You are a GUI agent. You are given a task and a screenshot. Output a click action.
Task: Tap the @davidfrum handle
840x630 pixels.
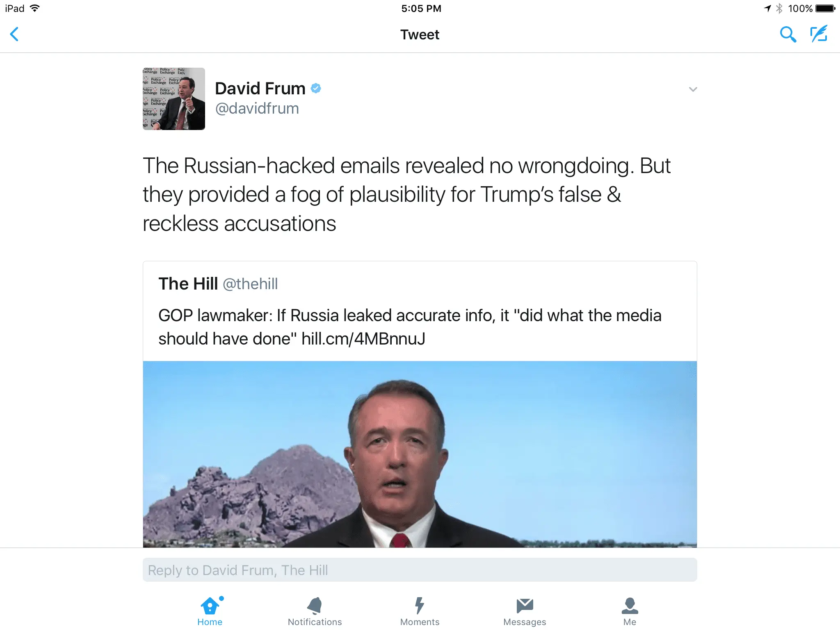[x=257, y=109]
